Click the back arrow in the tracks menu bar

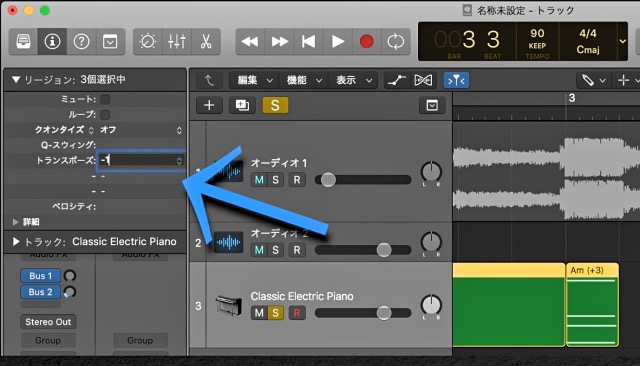click(209, 80)
